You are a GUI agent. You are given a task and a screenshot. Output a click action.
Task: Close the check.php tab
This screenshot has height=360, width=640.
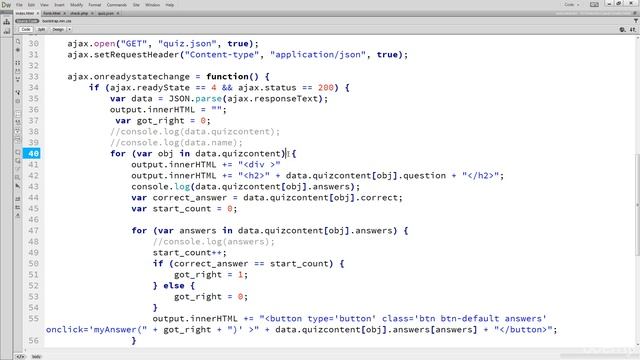pyautogui.click(x=92, y=13)
